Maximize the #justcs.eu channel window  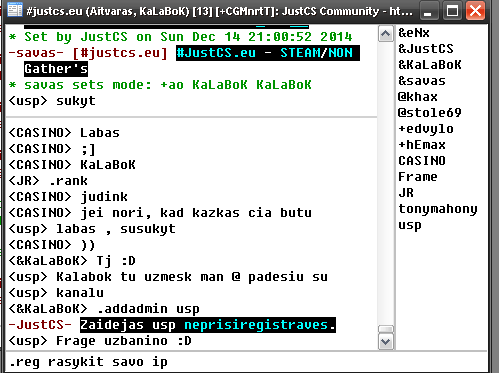pyautogui.click(x=452, y=11)
